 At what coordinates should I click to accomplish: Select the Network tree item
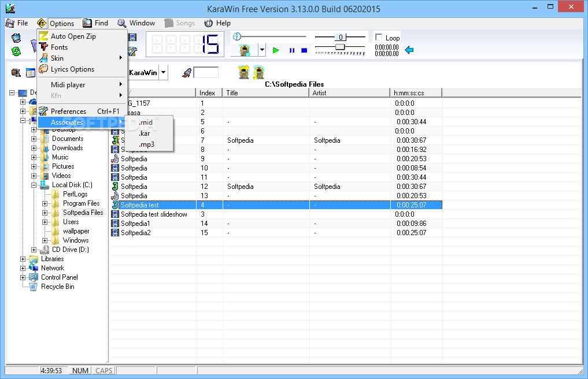(x=53, y=268)
